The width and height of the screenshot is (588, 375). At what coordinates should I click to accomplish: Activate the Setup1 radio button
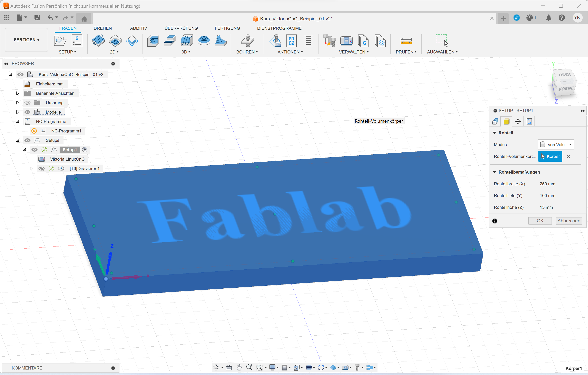(85, 150)
